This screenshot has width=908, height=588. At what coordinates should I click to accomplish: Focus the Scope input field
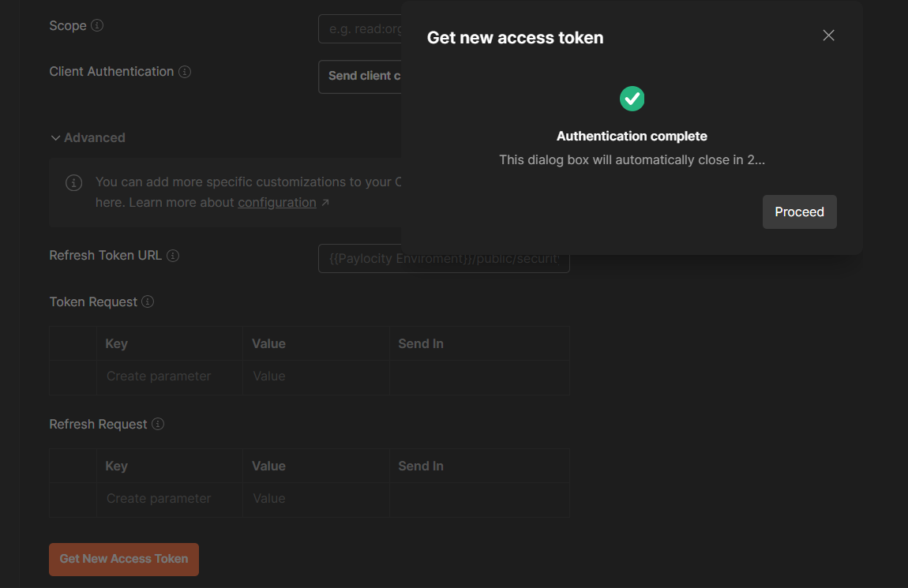click(359, 29)
